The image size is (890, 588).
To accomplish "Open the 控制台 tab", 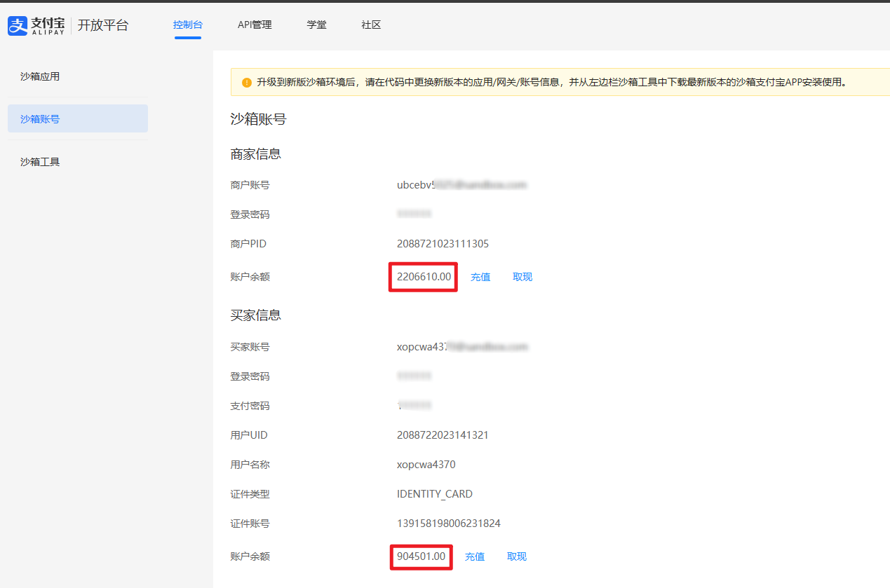I will coord(188,25).
